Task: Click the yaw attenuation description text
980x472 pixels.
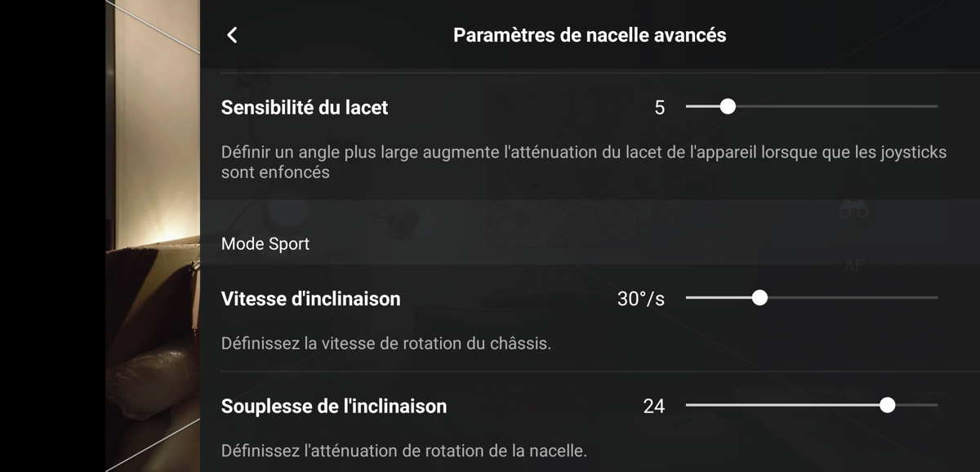Action: coord(584,162)
